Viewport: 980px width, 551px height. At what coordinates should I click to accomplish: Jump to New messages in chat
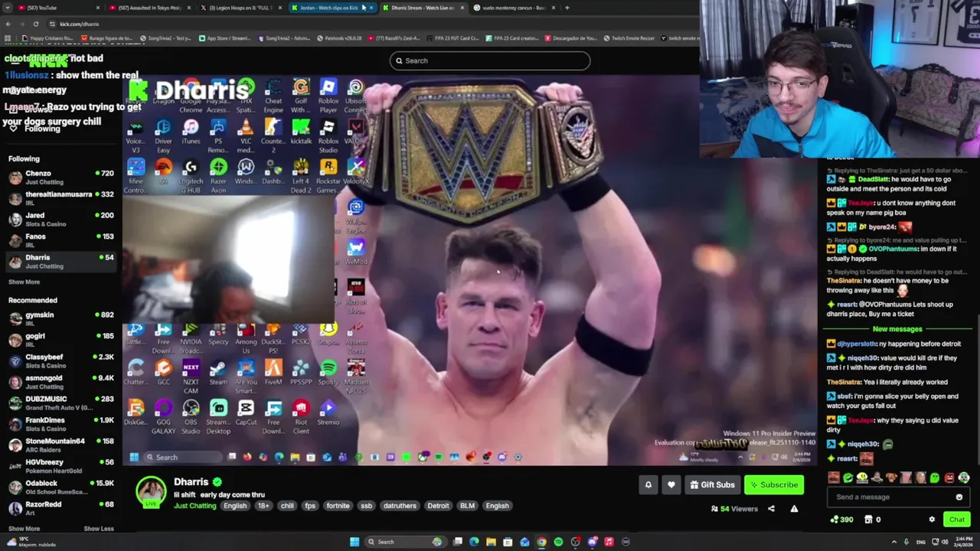click(897, 329)
